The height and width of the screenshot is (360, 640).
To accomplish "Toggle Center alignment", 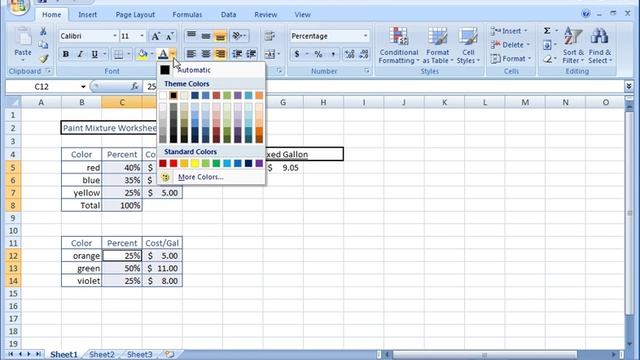I will click(206, 54).
